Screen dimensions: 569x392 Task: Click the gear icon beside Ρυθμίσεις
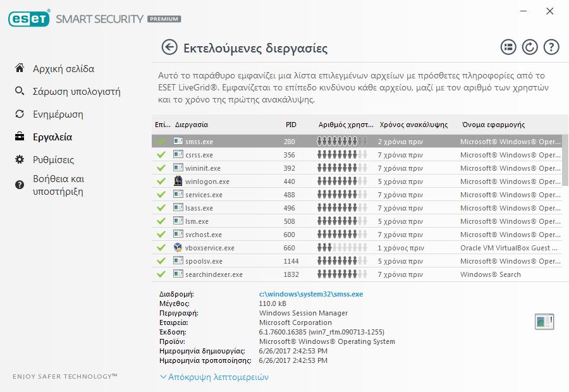click(x=20, y=159)
